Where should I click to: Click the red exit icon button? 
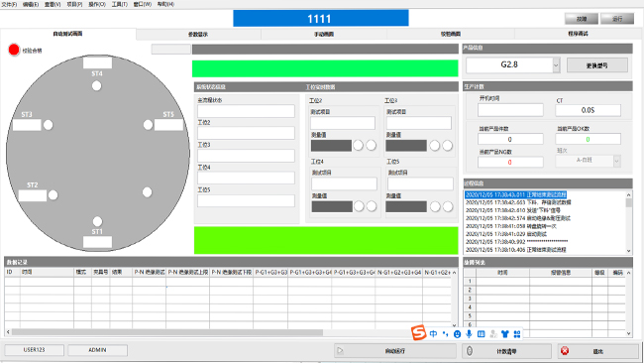click(565, 351)
